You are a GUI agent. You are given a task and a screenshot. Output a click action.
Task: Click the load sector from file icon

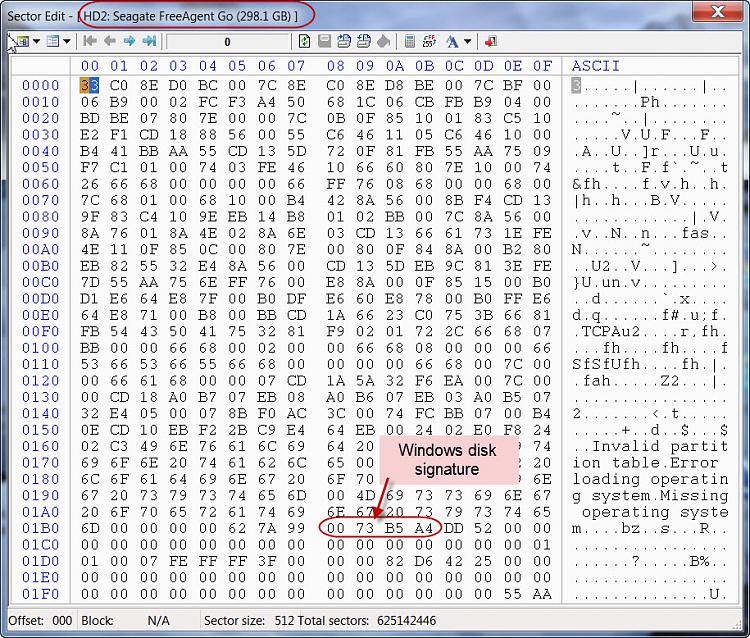click(364, 42)
